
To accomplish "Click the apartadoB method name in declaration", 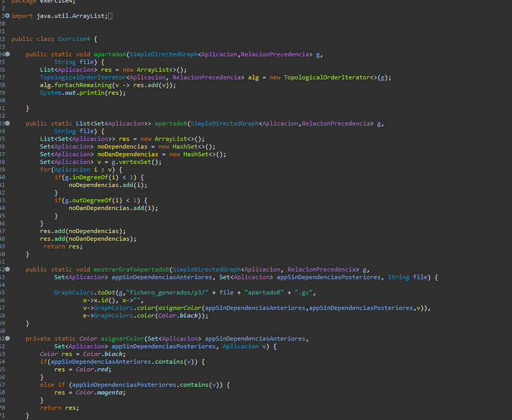I will point(171,123).
